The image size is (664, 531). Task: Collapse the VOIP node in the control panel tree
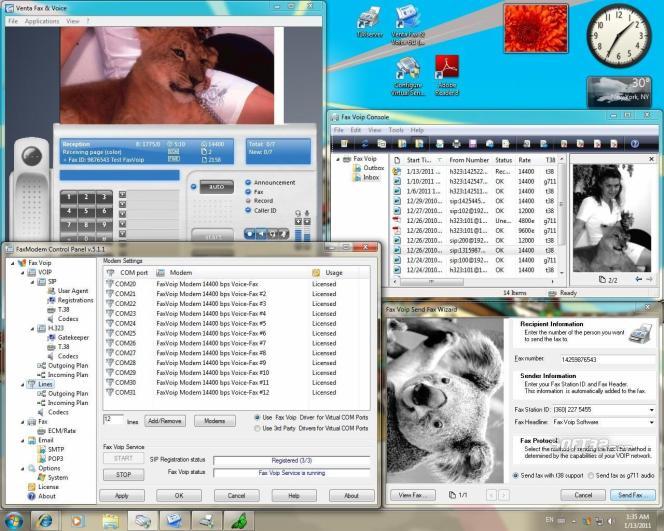click(x=23, y=273)
